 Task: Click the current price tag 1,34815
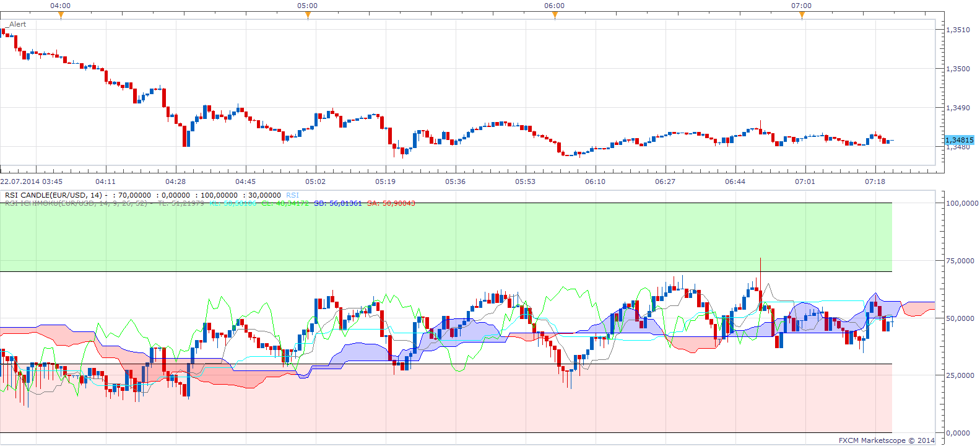click(960, 140)
